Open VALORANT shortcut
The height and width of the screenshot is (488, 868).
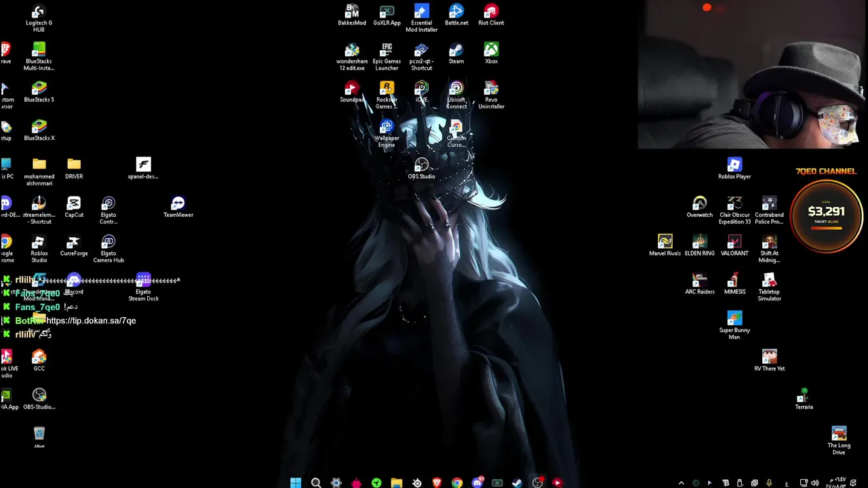(734, 246)
